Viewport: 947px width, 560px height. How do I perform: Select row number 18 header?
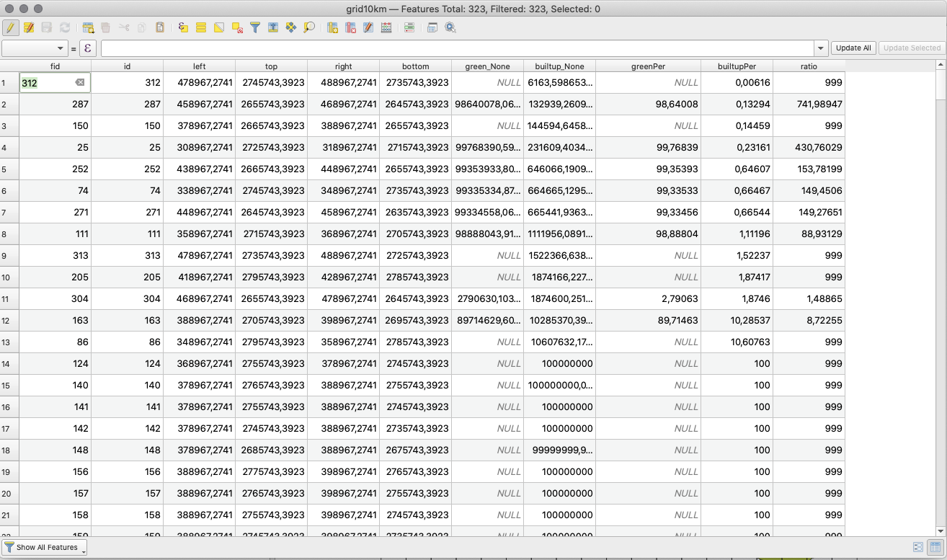[x=9, y=450]
